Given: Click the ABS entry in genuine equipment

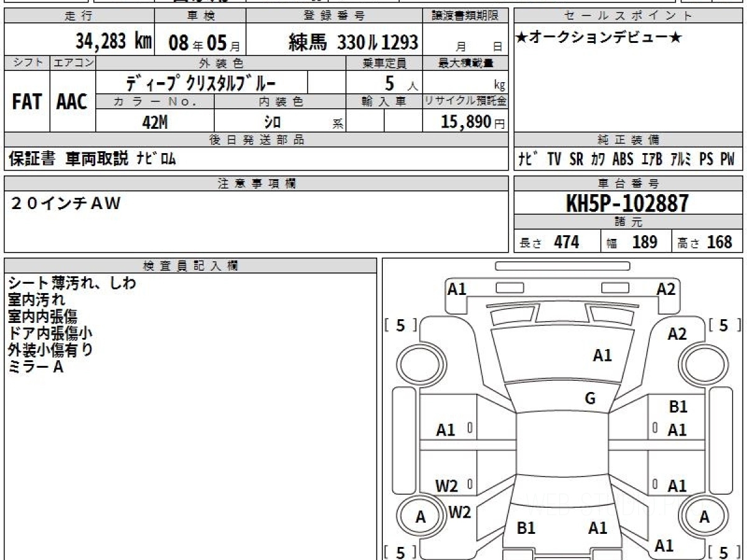Looking at the screenshot, I should (622, 159).
